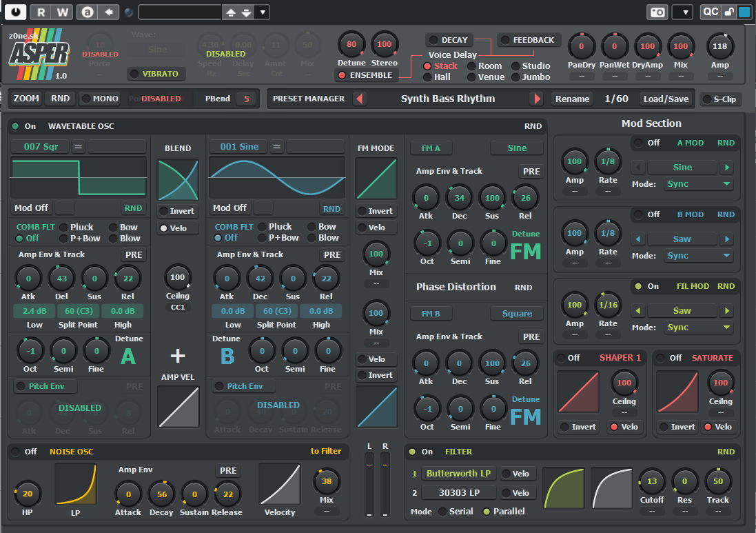The image size is (756, 533).
Task: Click the A MOD previous waveform arrow
Action: pyautogui.click(x=639, y=168)
